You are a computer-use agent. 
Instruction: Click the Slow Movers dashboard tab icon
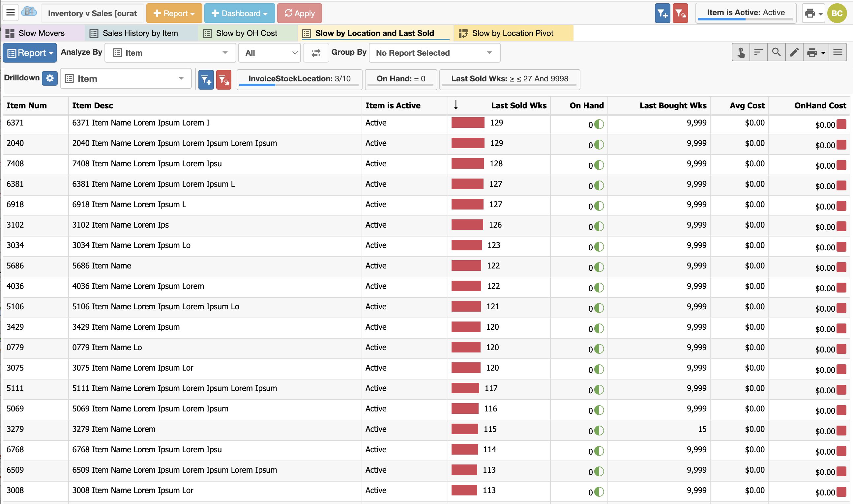pyautogui.click(x=10, y=33)
